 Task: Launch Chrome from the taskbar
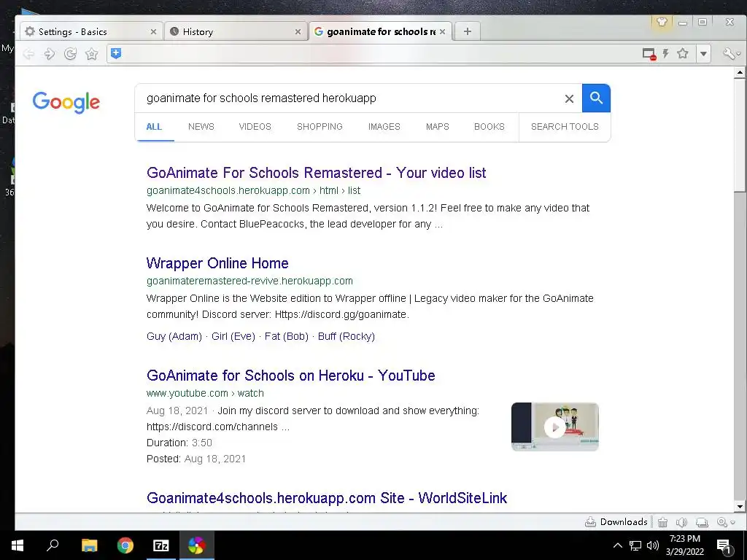pyautogui.click(x=125, y=545)
